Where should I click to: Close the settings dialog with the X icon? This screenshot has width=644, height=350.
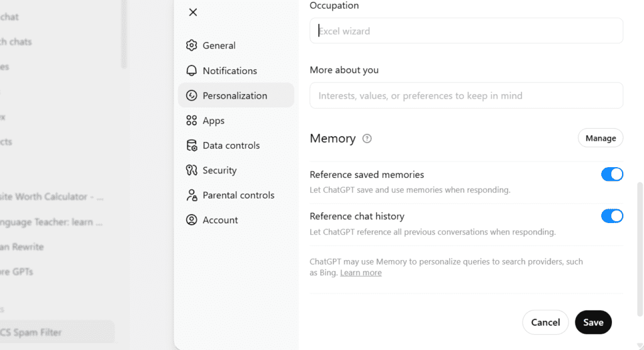click(x=193, y=13)
